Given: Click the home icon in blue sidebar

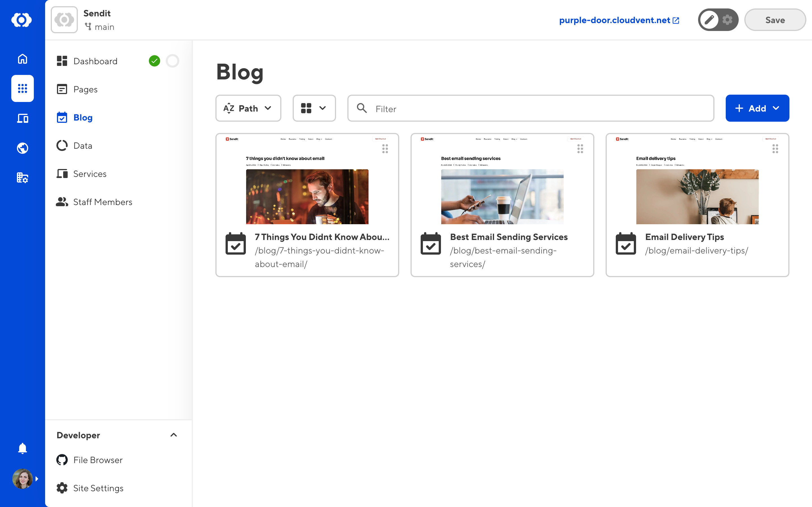Looking at the screenshot, I should 23,59.
